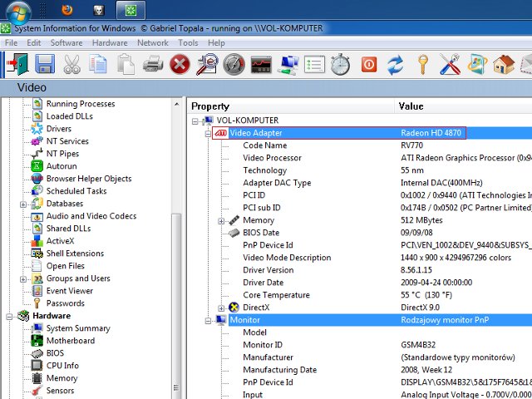Click the floppy disk Save icon
The height and width of the screenshot is (399, 532).
pyautogui.click(x=45, y=64)
